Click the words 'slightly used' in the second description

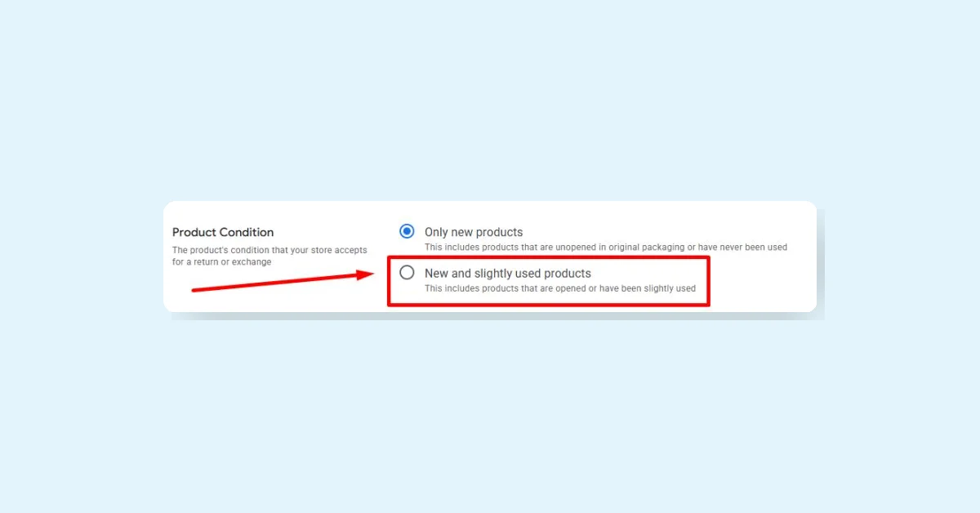pyautogui.click(x=667, y=288)
